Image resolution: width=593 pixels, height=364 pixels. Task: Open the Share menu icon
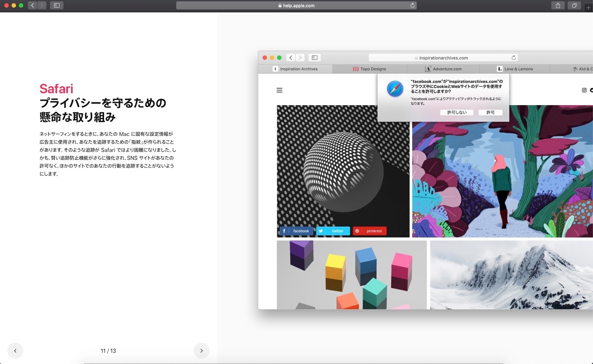tap(558, 5)
